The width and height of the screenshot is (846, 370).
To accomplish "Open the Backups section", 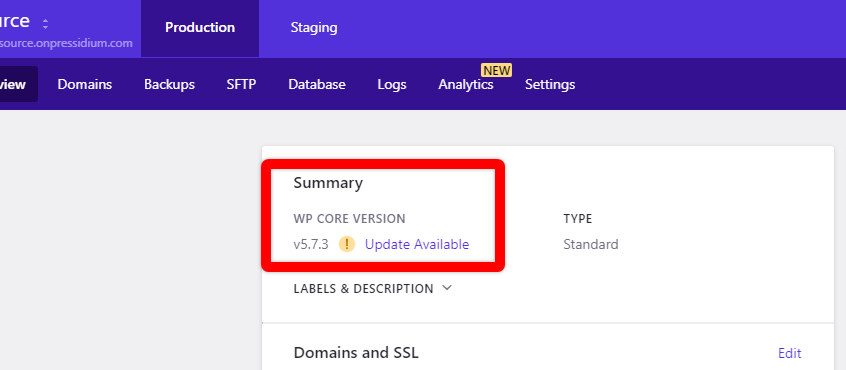I will coord(169,85).
